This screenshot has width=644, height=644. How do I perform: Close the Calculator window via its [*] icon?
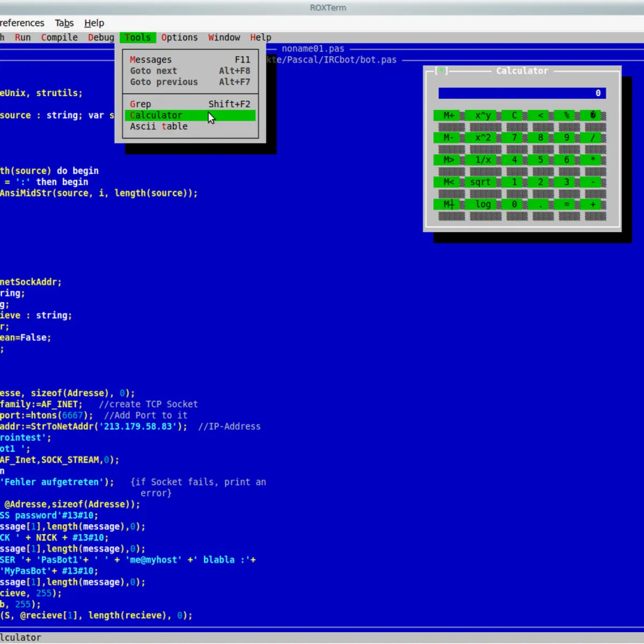(x=441, y=71)
